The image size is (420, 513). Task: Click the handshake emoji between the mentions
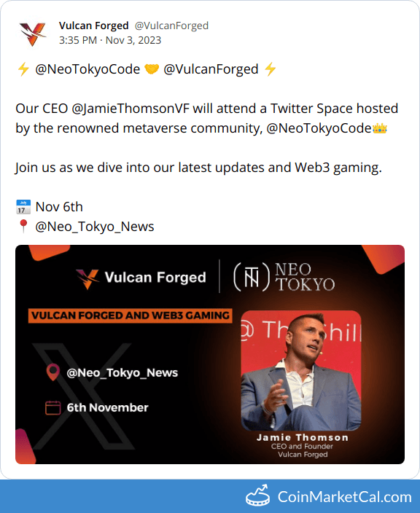click(x=152, y=69)
